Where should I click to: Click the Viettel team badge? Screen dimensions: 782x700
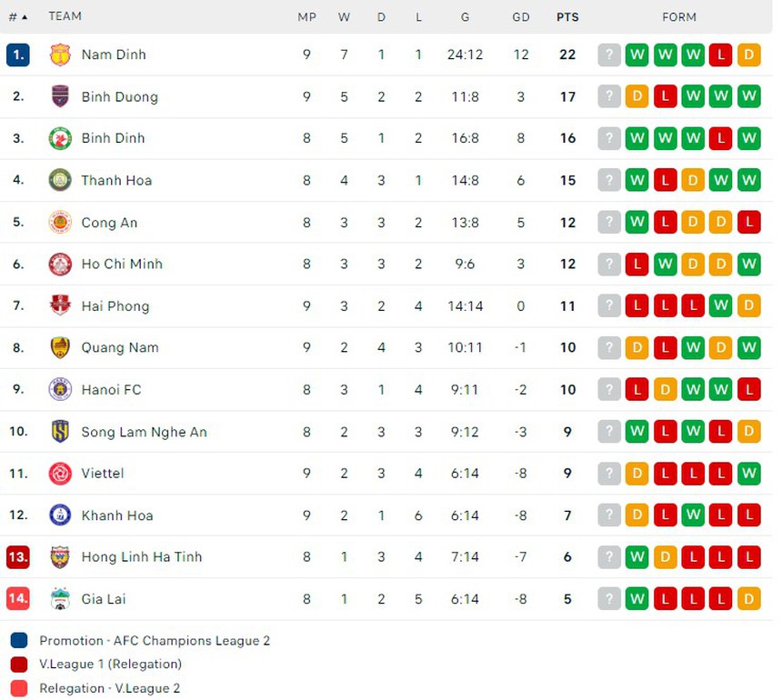60,473
